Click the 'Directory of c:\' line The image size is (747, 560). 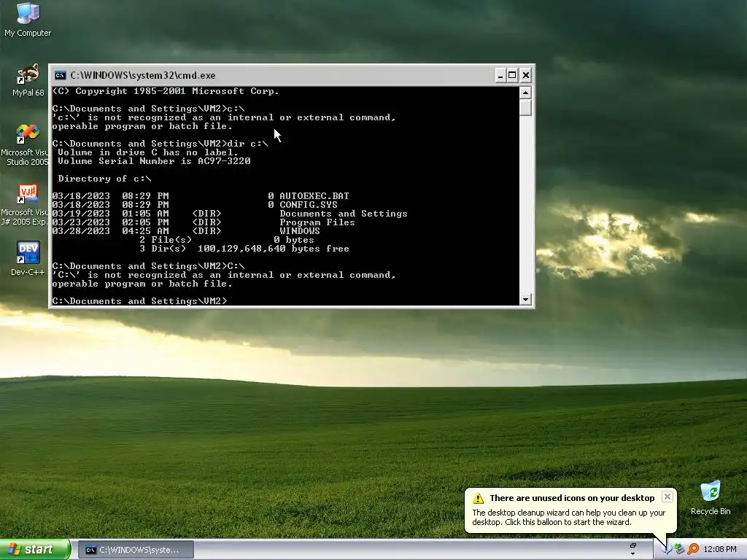click(x=104, y=179)
